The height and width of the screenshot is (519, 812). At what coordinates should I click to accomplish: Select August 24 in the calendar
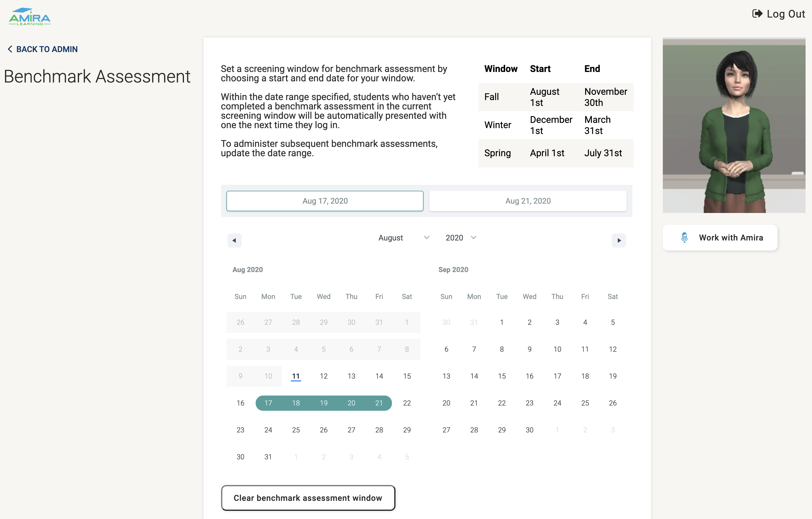(x=268, y=430)
